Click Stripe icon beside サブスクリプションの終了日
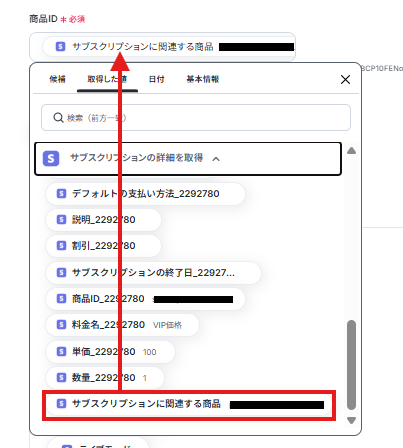 61,273
